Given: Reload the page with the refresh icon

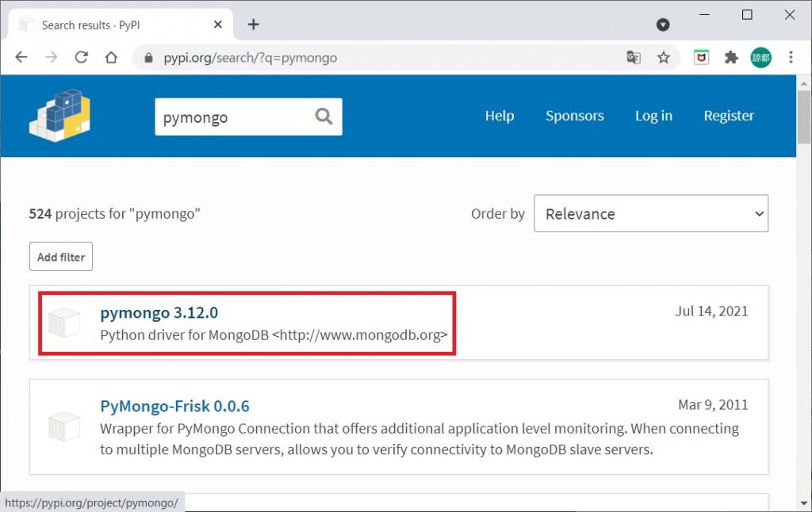Looking at the screenshot, I should tap(81, 57).
